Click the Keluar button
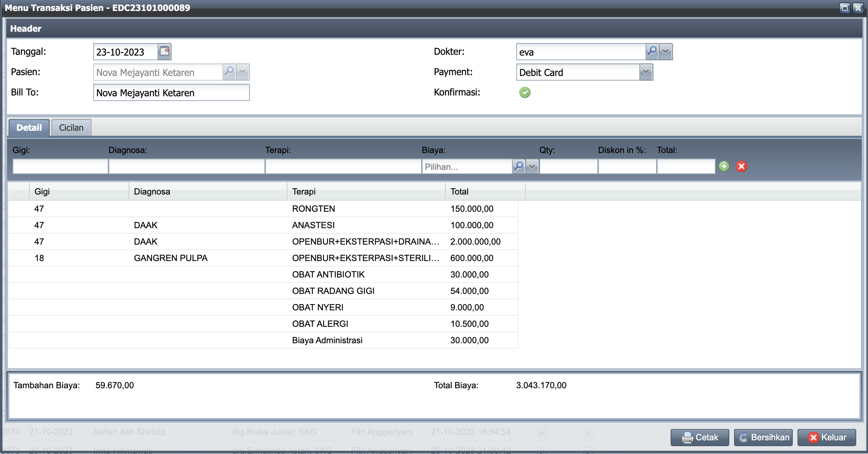Screen dimensions: 868x454 point(827,437)
